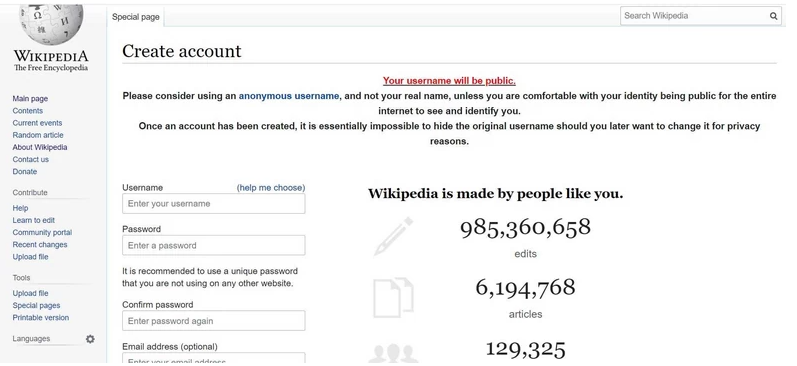797x366 pixels.
Task: Click the contributors people icon
Action: pyautogui.click(x=393, y=353)
